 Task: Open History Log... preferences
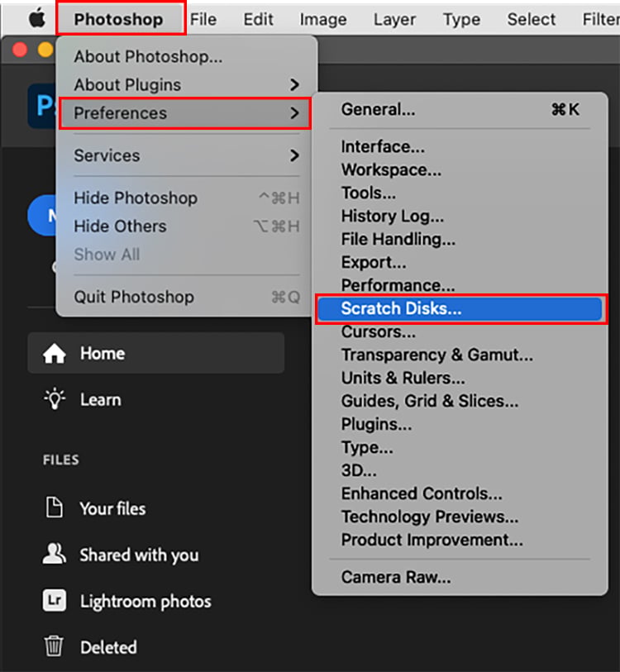(x=460, y=217)
